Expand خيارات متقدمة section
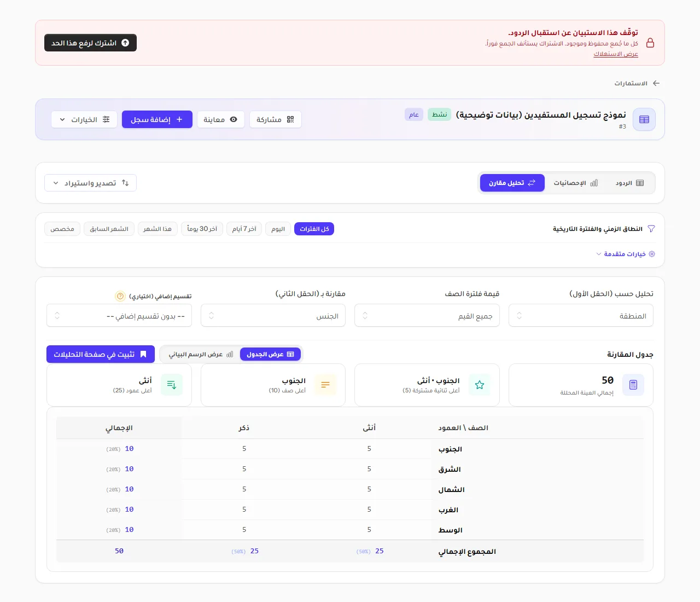Viewport: 700px width, 602px height. coord(625,254)
